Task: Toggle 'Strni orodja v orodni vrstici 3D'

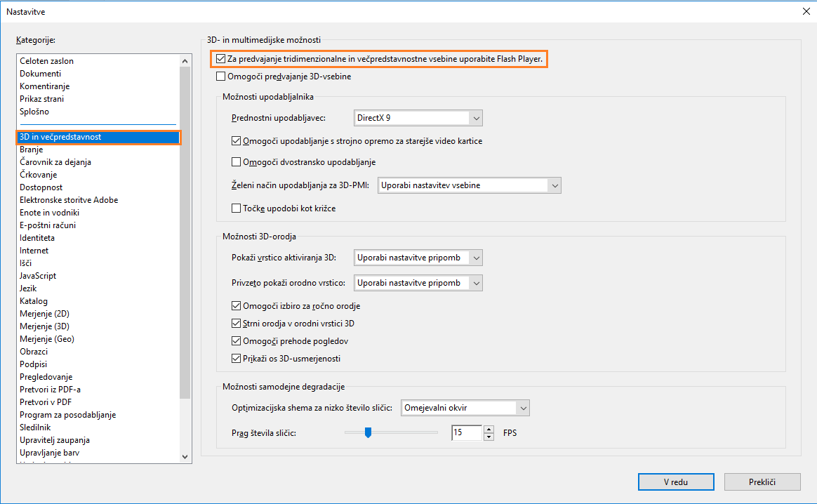Action: click(x=236, y=324)
